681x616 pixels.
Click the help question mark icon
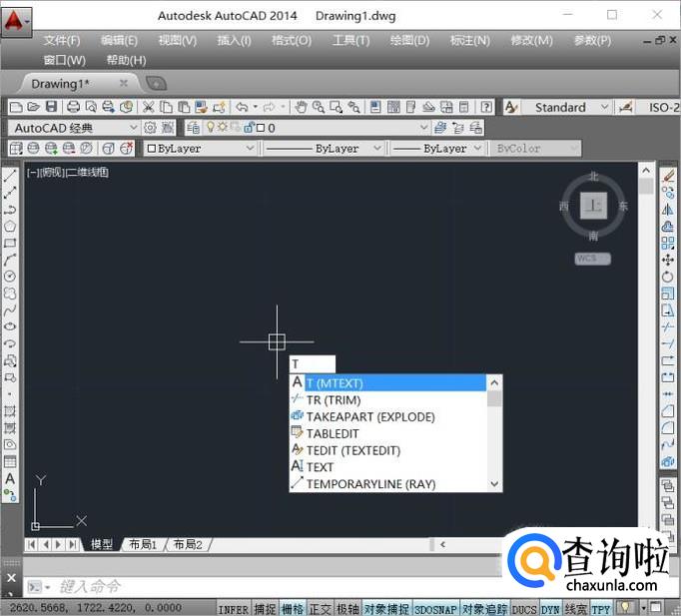(486, 107)
